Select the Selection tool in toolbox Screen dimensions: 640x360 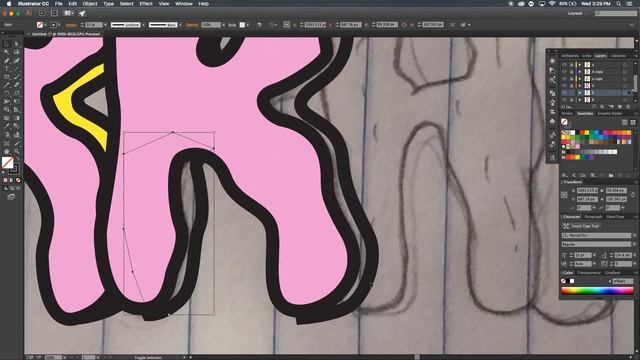(7, 44)
